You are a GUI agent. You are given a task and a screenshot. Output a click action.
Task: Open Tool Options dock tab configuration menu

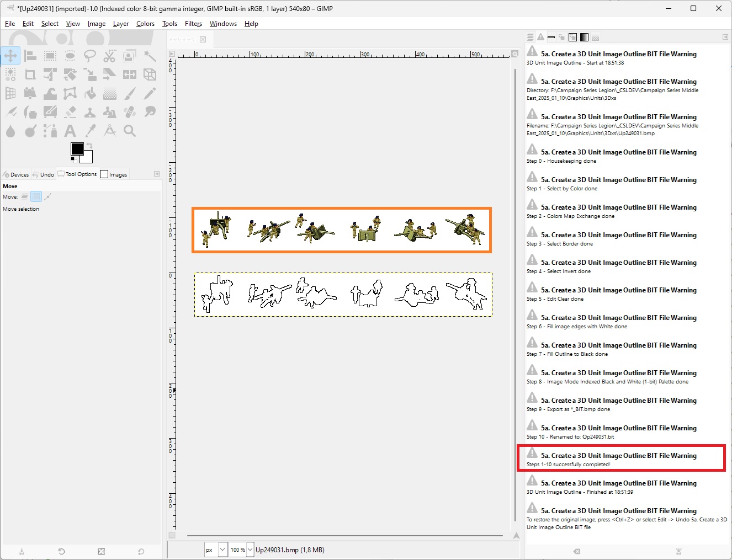coord(157,174)
